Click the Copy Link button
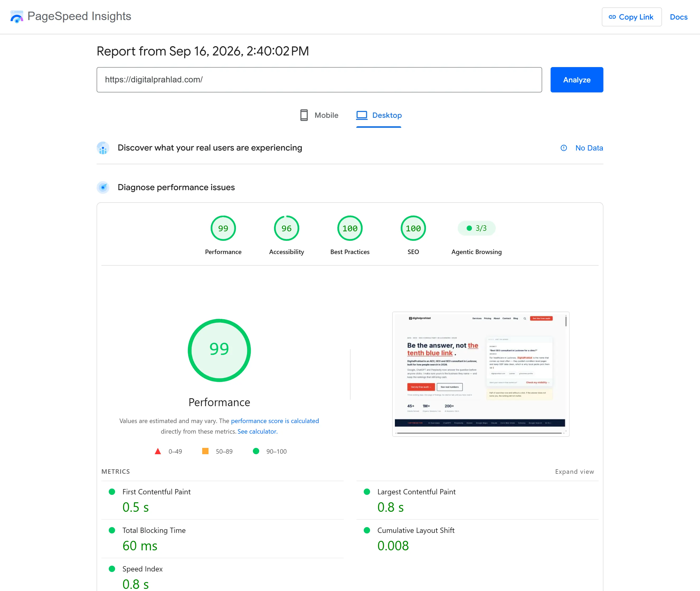Image resolution: width=700 pixels, height=591 pixels. 631,17
